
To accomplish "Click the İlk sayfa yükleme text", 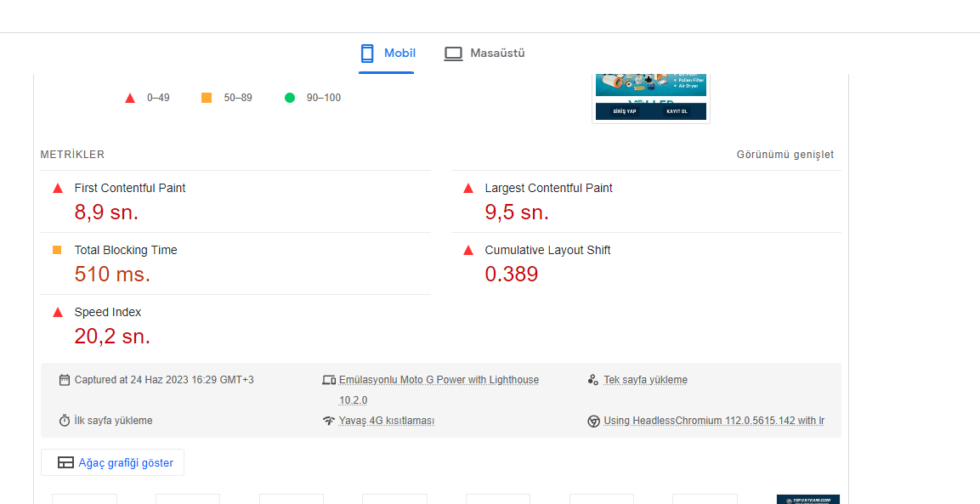I will (x=113, y=421).
